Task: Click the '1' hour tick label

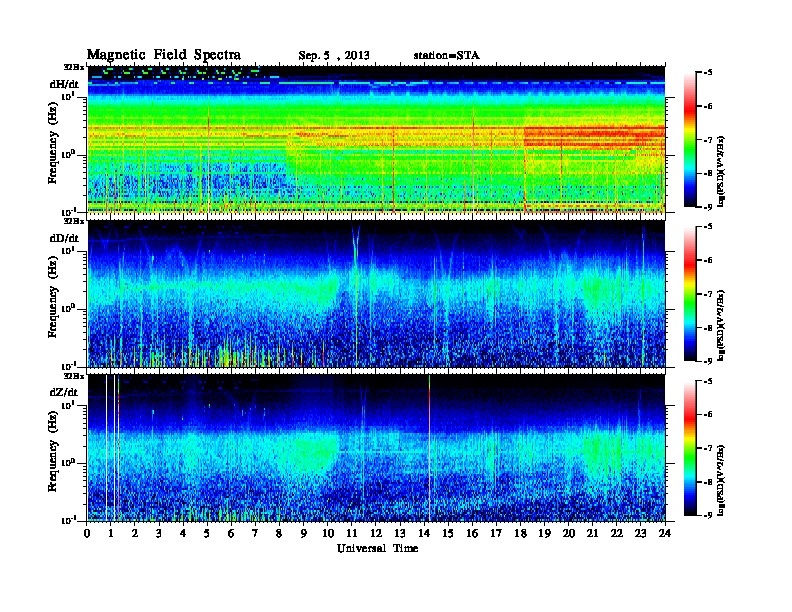Action: pyautogui.click(x=111, y=533)
